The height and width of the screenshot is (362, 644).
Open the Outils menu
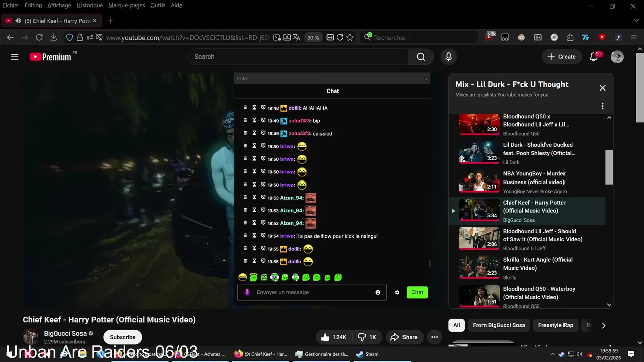pyautogui.click(x=157, y=5)
